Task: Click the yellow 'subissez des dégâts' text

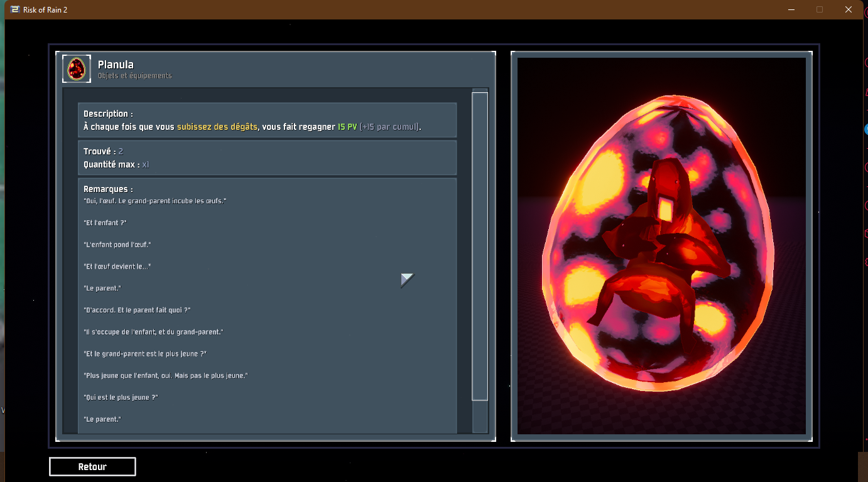Action: point(217,127)
